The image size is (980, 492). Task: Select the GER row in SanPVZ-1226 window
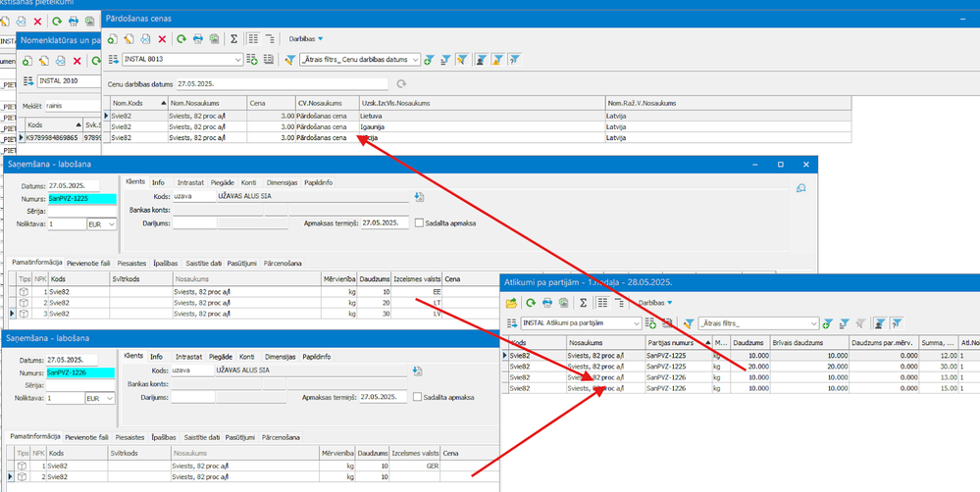tap(253, 466)
